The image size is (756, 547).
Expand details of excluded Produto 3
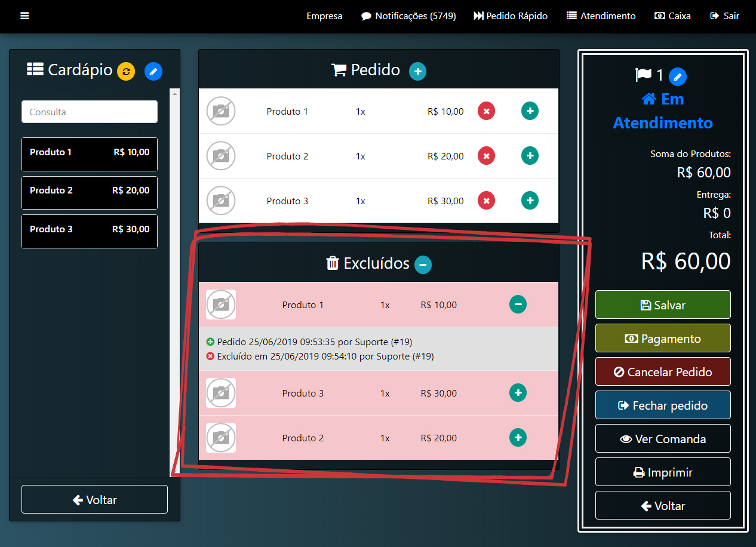[x=518, y=393]
